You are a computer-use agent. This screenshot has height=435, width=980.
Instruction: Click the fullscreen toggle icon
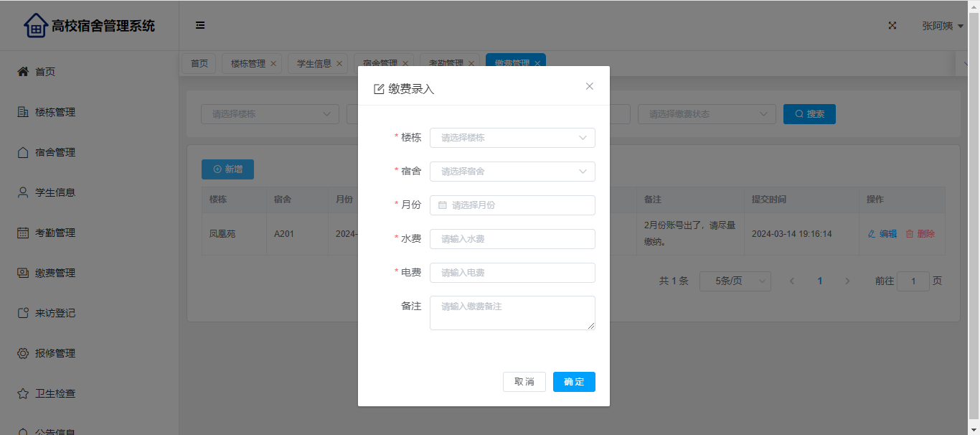(x=892, y=26)
